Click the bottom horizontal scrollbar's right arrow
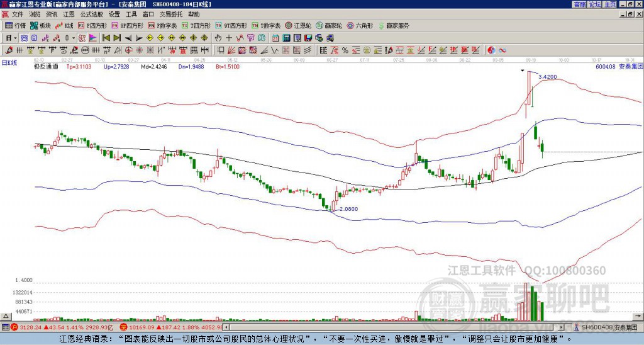Image resolution: width=644 pixels, height=345 pixels. click(561, 327)
